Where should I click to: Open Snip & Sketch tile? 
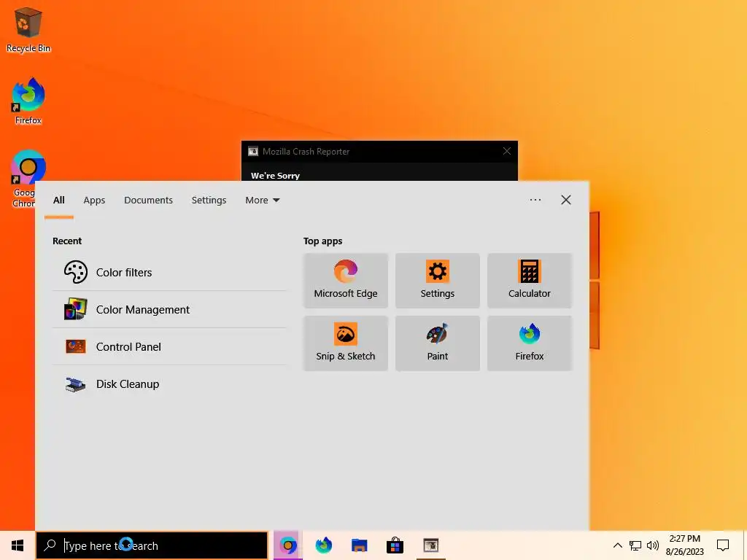coord(345,343)
